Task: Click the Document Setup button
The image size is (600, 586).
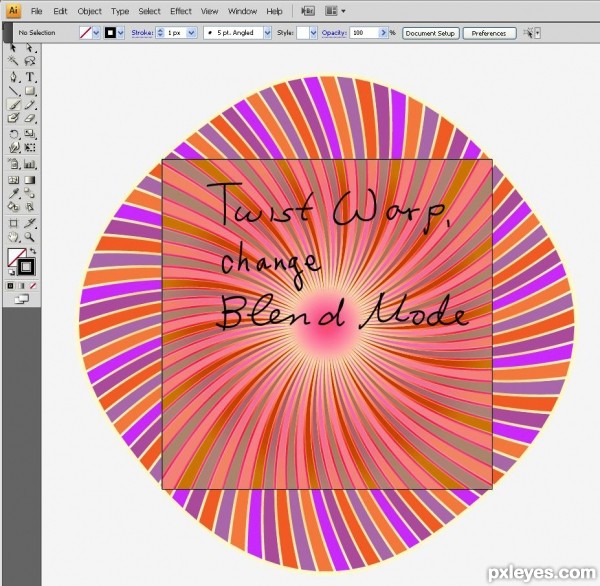Action: [430, 33]
